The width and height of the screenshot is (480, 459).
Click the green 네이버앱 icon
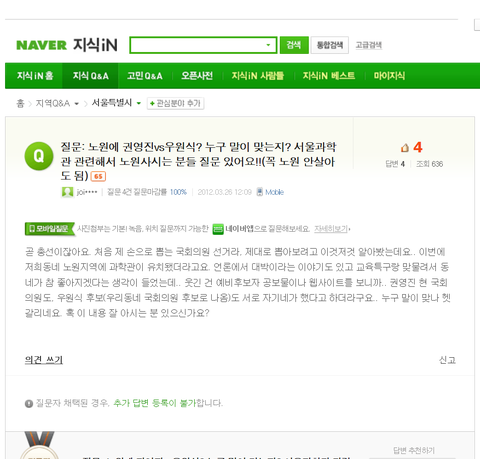[x=218, y=229]
